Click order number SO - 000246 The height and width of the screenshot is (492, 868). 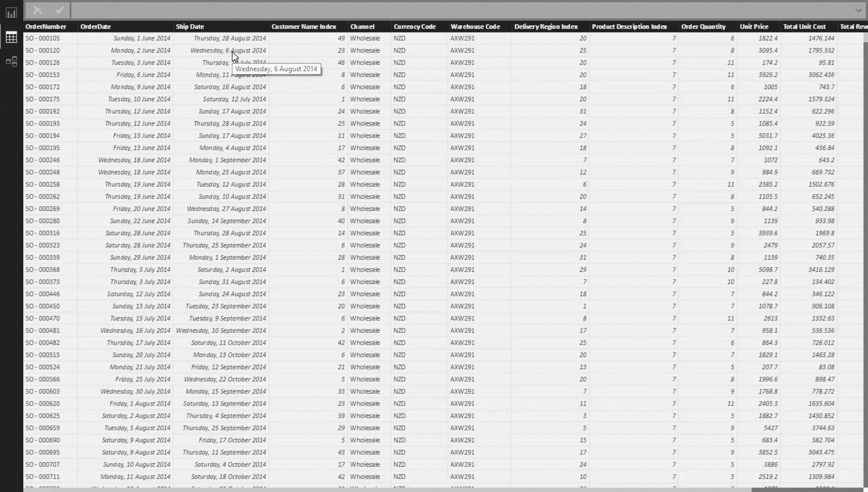43,160
